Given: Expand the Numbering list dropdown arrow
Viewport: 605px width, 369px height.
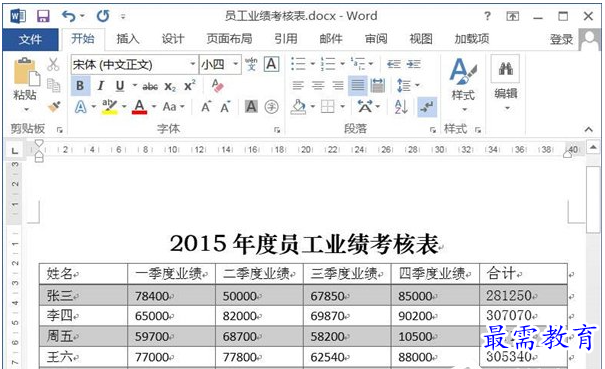Looking at the screenshot, I should point(342,64).
